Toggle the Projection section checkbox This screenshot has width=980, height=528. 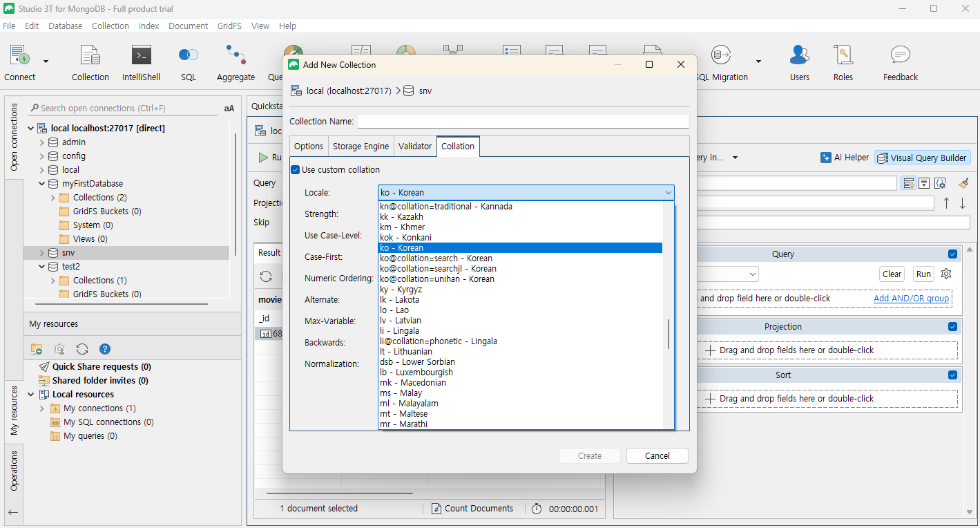pyautogui.click(x=953, y=327)
